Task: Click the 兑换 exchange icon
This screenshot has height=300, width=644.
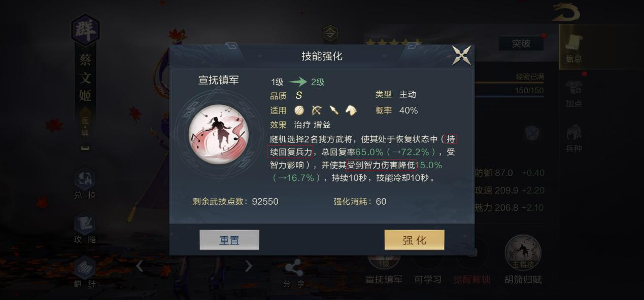Action: [x=85, y=183]
